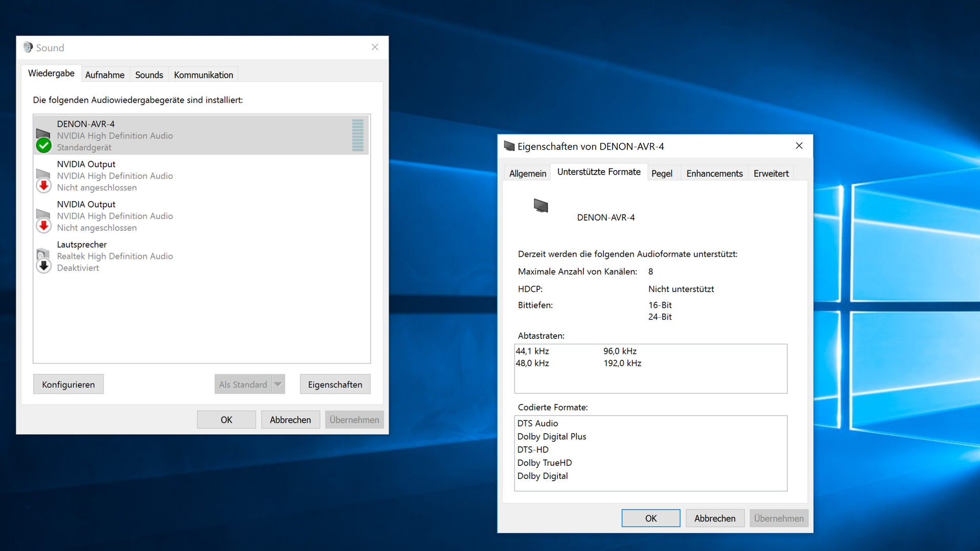This screenshot has width=980, height=551.
Task: Open Eigenschaften in the Sound window
Action: (335, 385)
